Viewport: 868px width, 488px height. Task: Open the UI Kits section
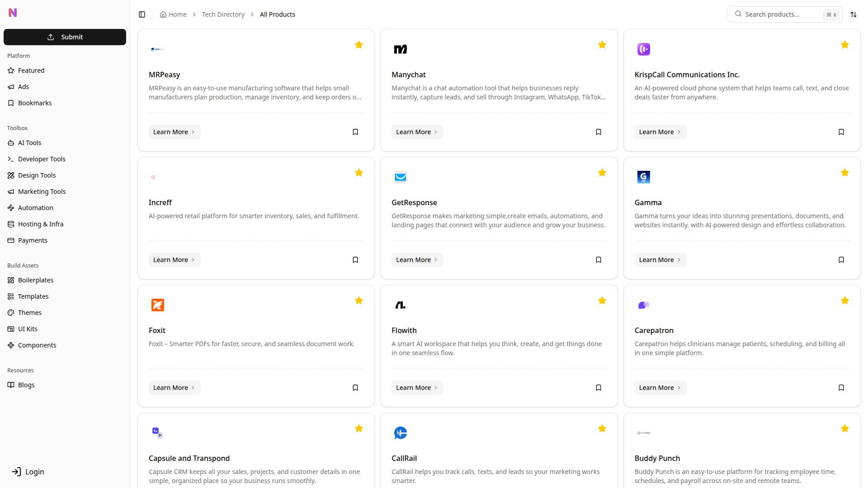click(28, 328)
